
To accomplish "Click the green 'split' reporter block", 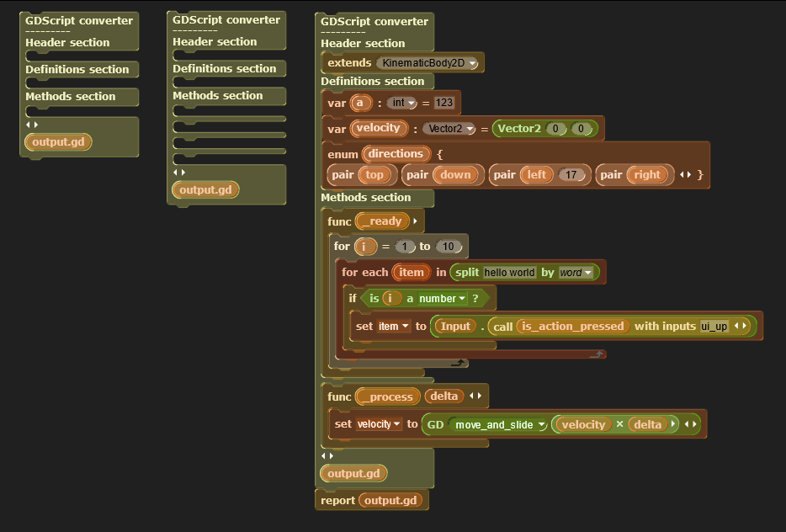I will (467, 272).
